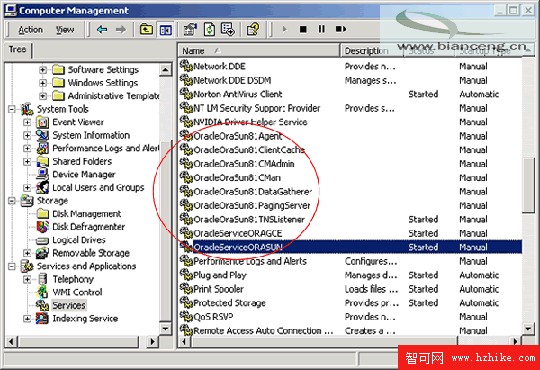The image size is (540, 370).
Task: Open the View menu
Action: point(65,30)
